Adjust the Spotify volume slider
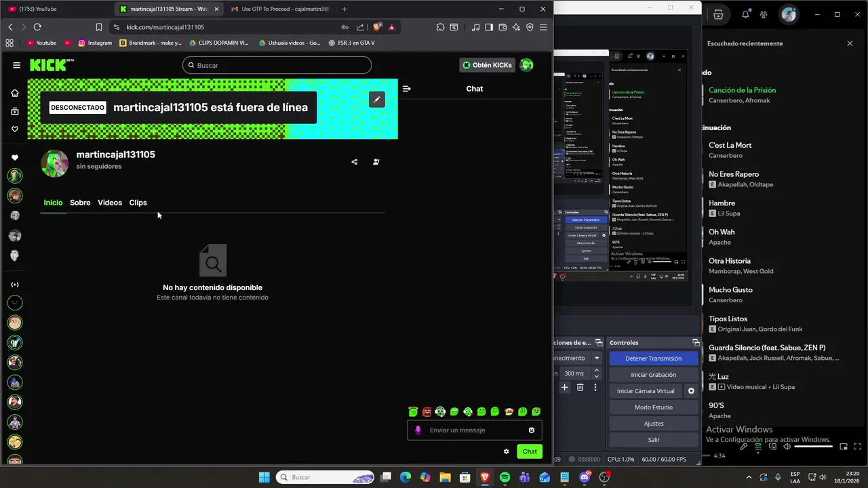Screen dimensions: 868x488 pyautogui.click(x=813, y=447)
